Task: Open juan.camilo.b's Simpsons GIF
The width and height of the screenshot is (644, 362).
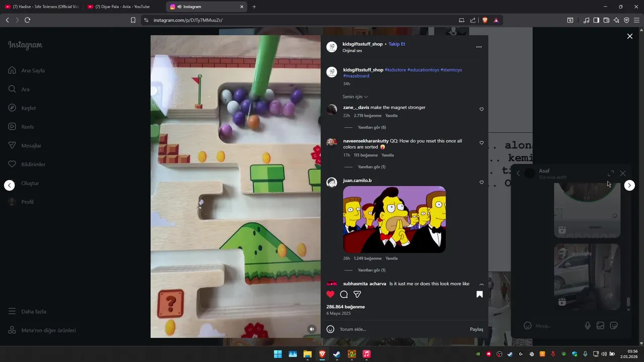Action: (394, 219)
